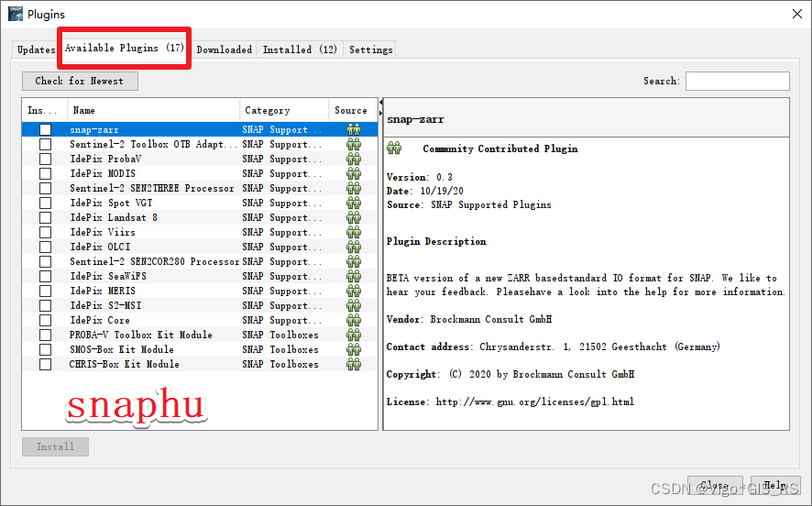This screenshot has width=812, height=506.
Task: Click the source icon for IdePix Spot VGT
Action: pos(354,203)
